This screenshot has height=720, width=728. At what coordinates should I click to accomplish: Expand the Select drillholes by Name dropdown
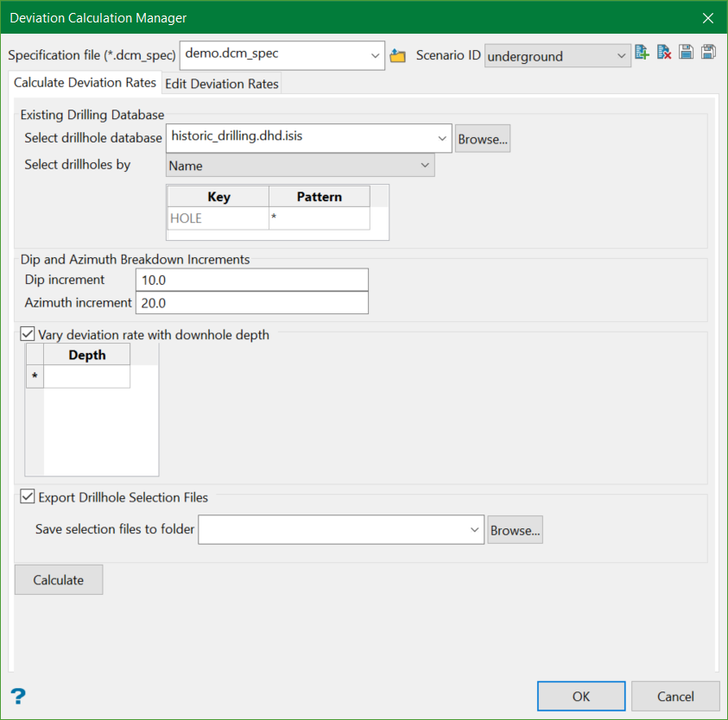coord(424,165)
